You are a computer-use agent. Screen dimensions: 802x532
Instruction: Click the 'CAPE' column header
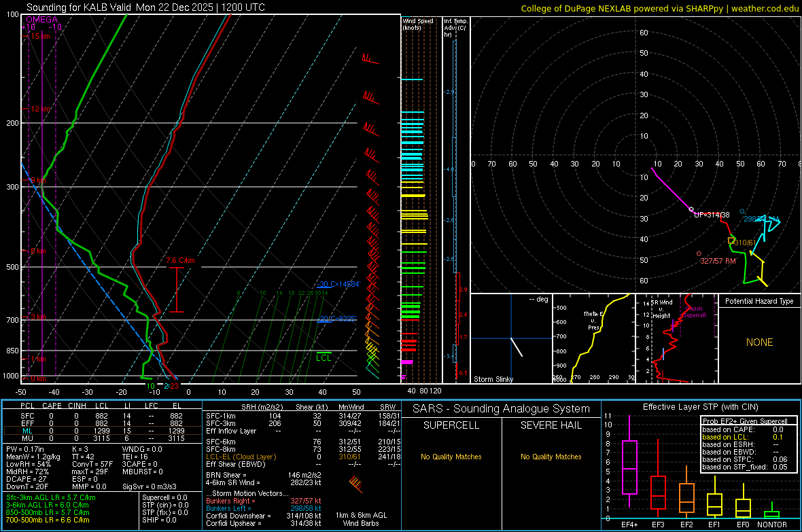tap(52, 406)
